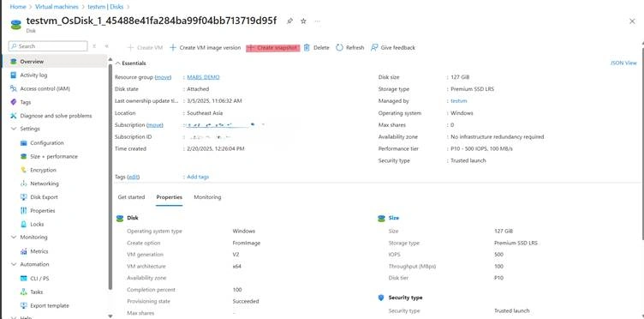
Task: Click the Delete disk button
Action: tap(316, 48)
